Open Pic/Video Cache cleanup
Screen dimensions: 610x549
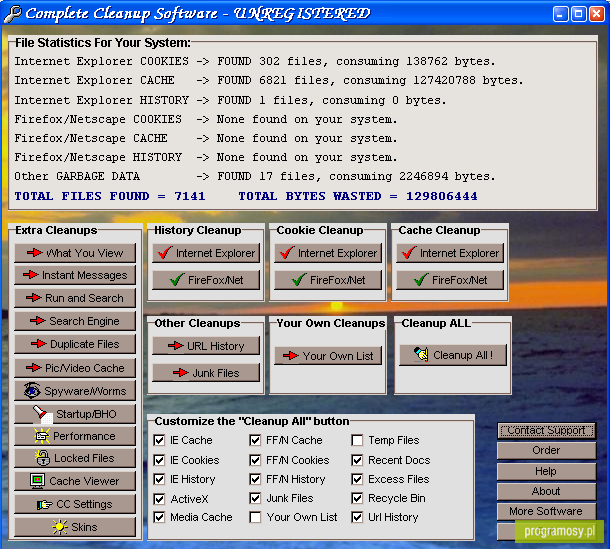coord(75,368)
